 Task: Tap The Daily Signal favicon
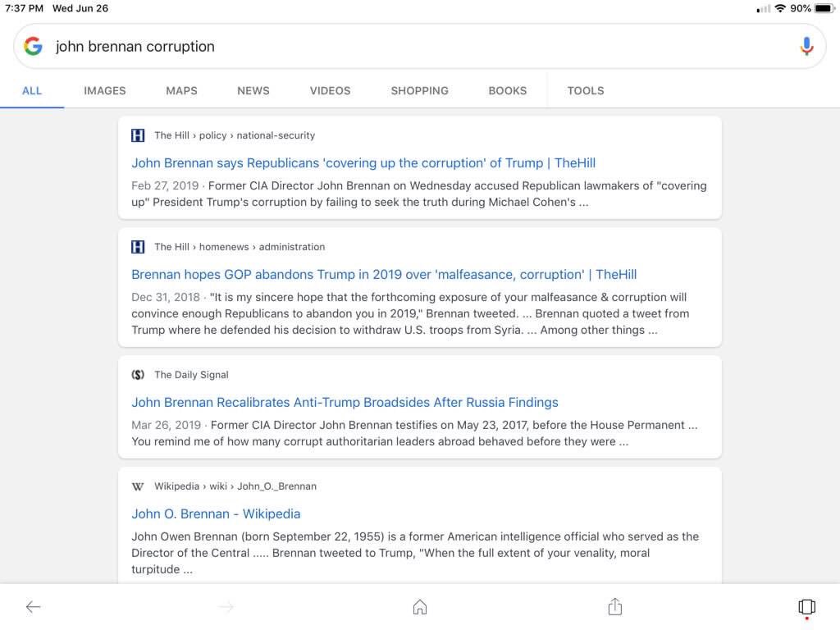pos(138,375)
